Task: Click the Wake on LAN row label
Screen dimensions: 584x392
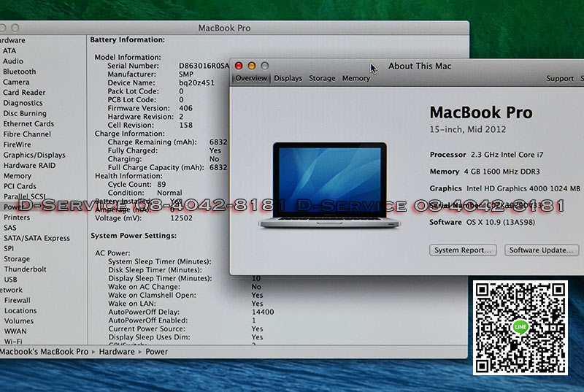Action: click(132, 304)
